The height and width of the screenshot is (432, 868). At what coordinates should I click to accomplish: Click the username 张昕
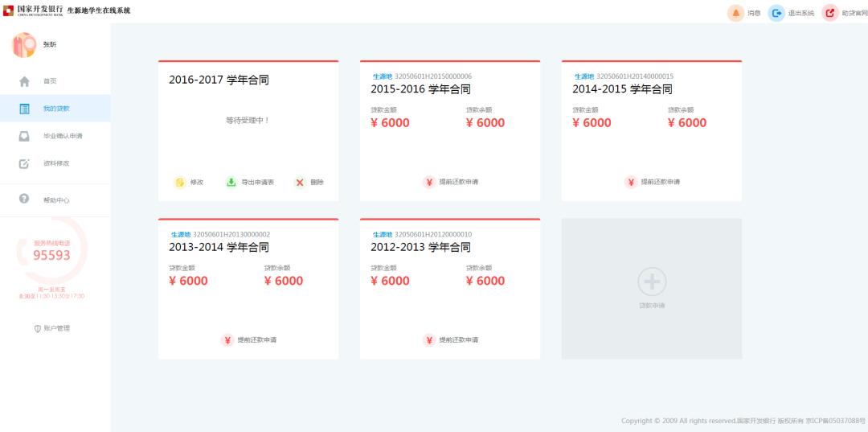click(50, 45)
